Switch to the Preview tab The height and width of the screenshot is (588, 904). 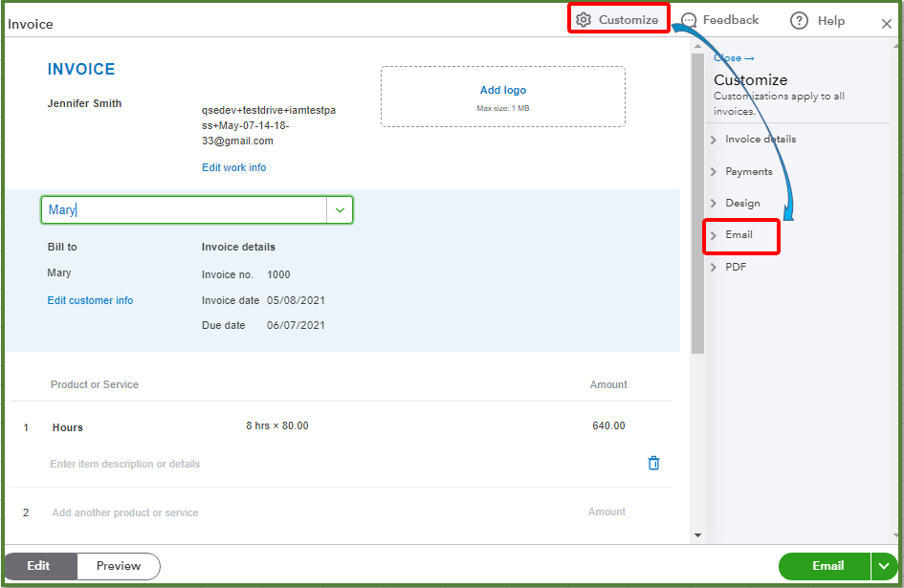(118, 566)
